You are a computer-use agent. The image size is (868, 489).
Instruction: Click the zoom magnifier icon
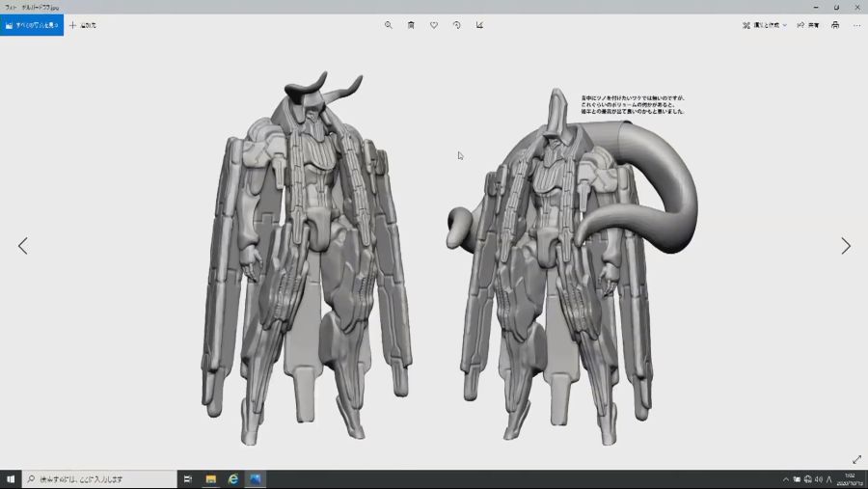[389, 25]
